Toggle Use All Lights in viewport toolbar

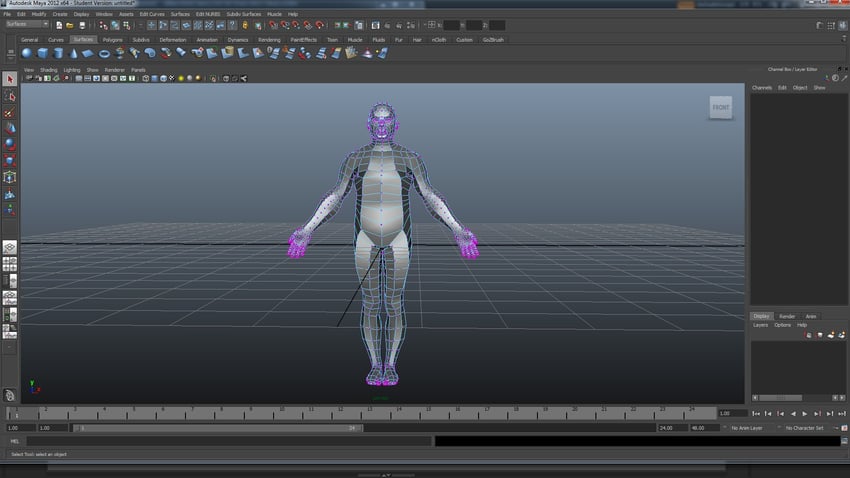[181, 79]
